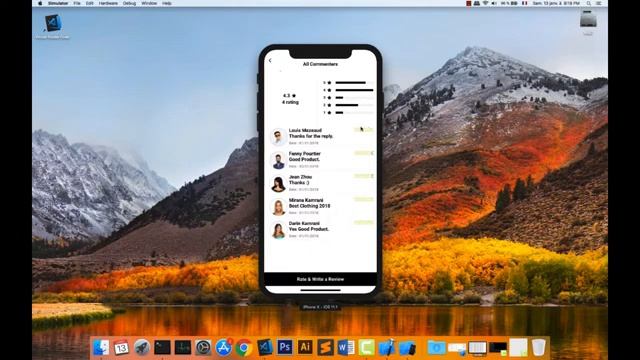The width and height of the screenshot is (640, 360).
Task: Open the blue Downloads folder in the dock
Action: point(436,347)
